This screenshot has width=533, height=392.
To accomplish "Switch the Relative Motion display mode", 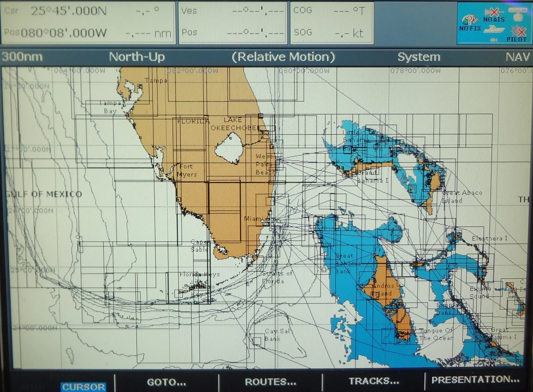I will tap(284, 57).
